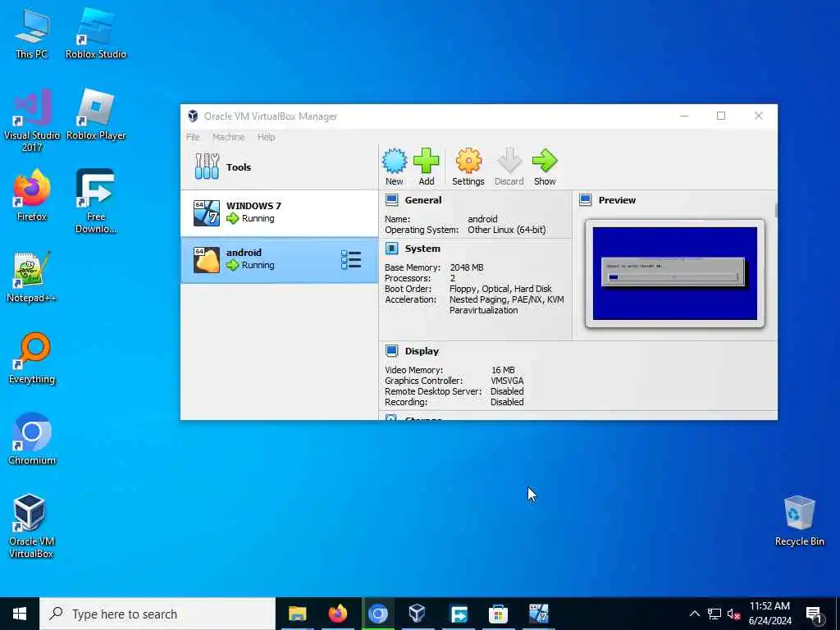Open This PC desktop icon
This screenshot has width=840, height=630.
click(x=32, y=33)
